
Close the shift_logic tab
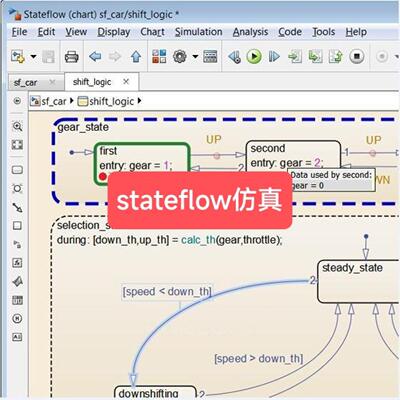tap(126, 81)
